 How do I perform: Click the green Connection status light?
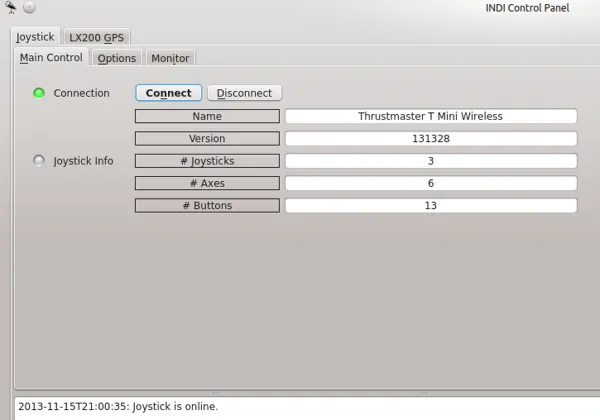(x=39, y=93)
